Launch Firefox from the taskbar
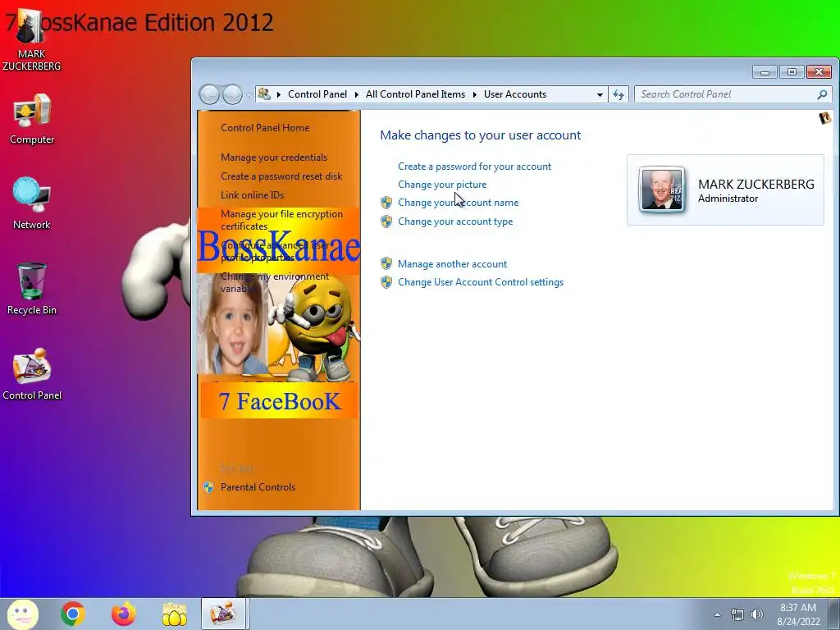 (124, 614)
